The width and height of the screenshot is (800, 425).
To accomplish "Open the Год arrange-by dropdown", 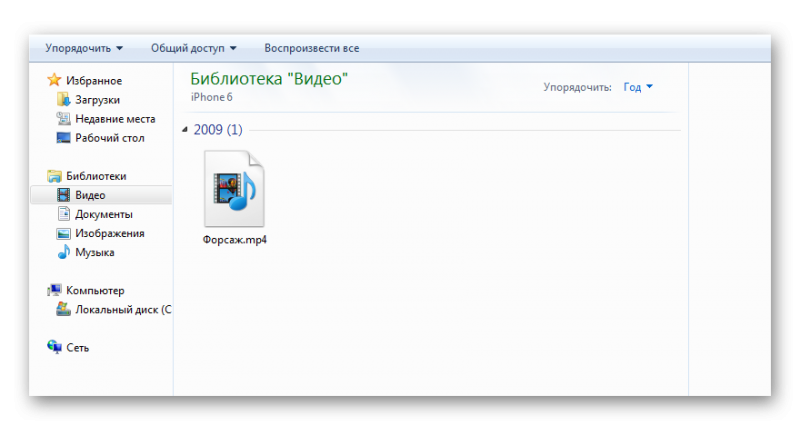I will click(637, 87).
